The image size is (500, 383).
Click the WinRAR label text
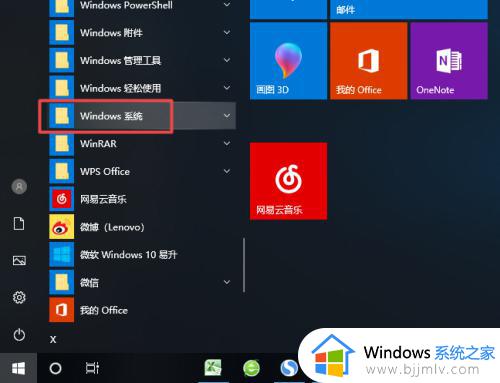(98, 144)
